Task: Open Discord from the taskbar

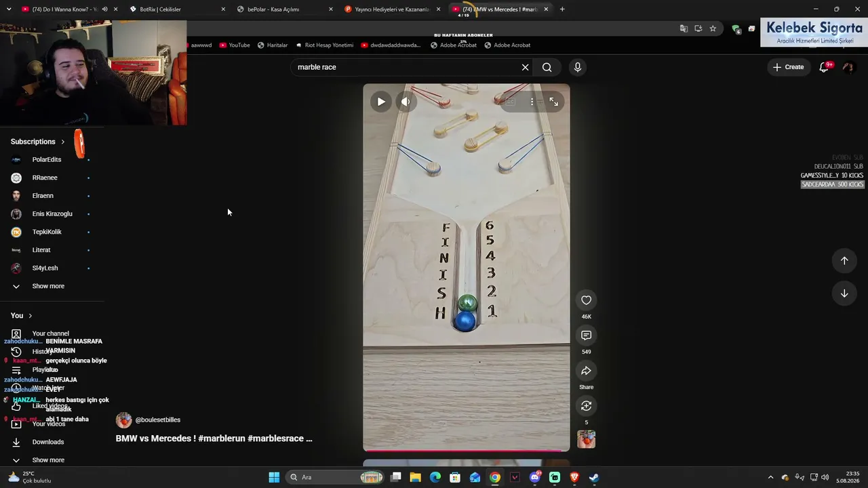Action: point(535,477)
